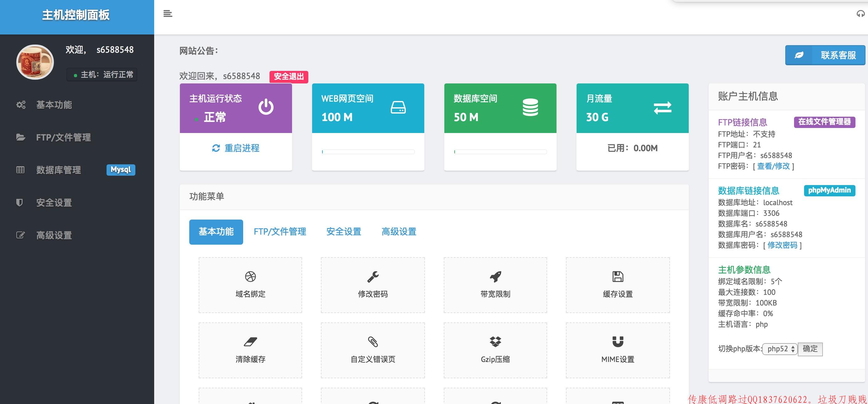Click the edit icon beside 高级设置 in the sidebar
This screenshot has width=868, height=404.
click(x=21, y=235)
